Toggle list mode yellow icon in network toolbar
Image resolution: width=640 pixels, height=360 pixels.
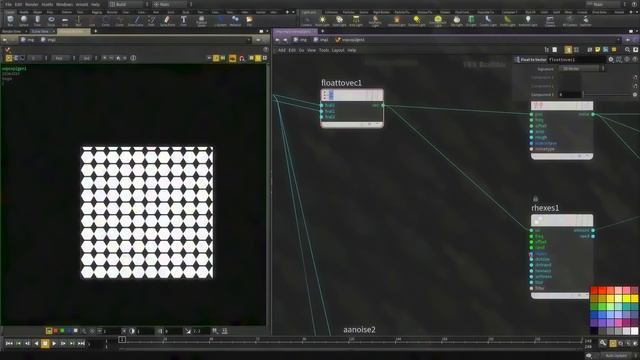pos(568,50)
